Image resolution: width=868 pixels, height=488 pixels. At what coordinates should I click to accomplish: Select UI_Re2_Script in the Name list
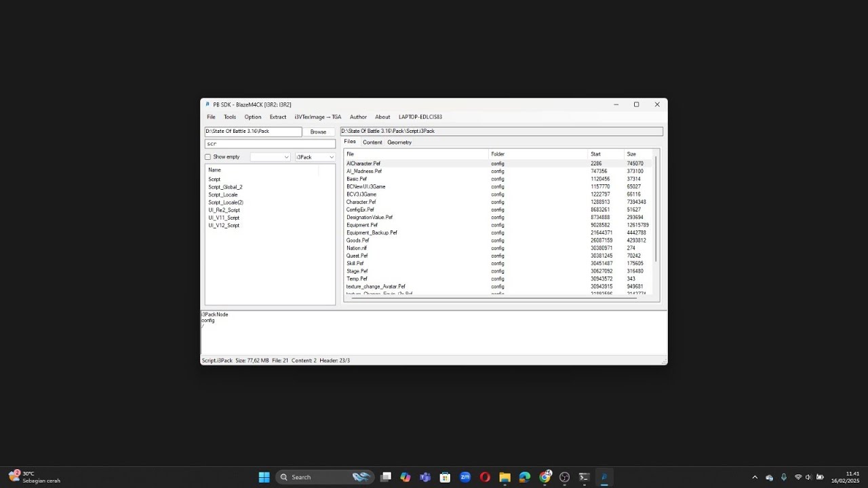(224, 210)
